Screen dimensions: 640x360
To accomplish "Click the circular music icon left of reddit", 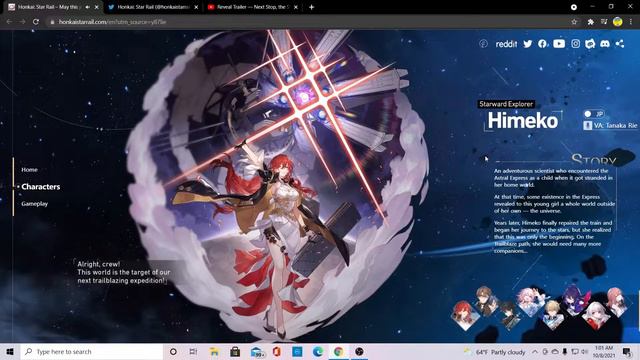I will coord(483,44).
